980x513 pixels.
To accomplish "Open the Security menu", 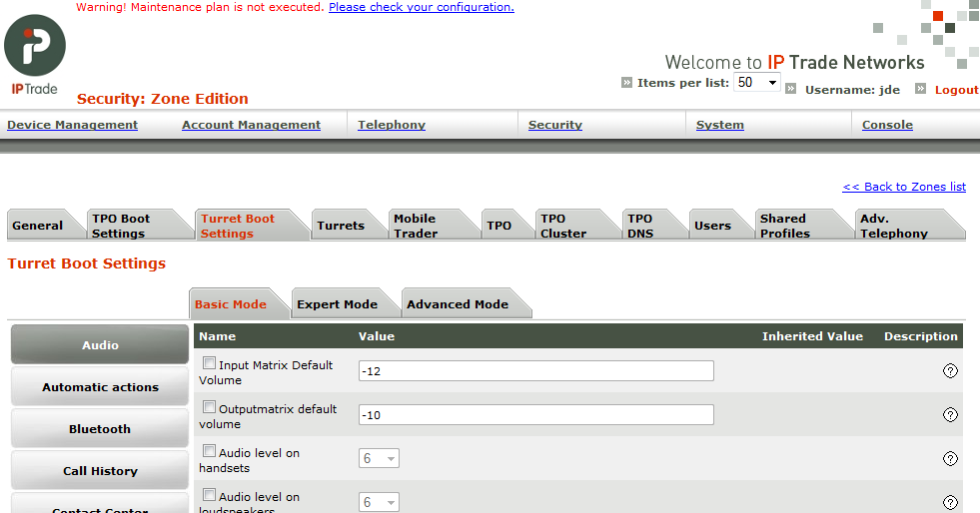I will [x=555, y=125].
